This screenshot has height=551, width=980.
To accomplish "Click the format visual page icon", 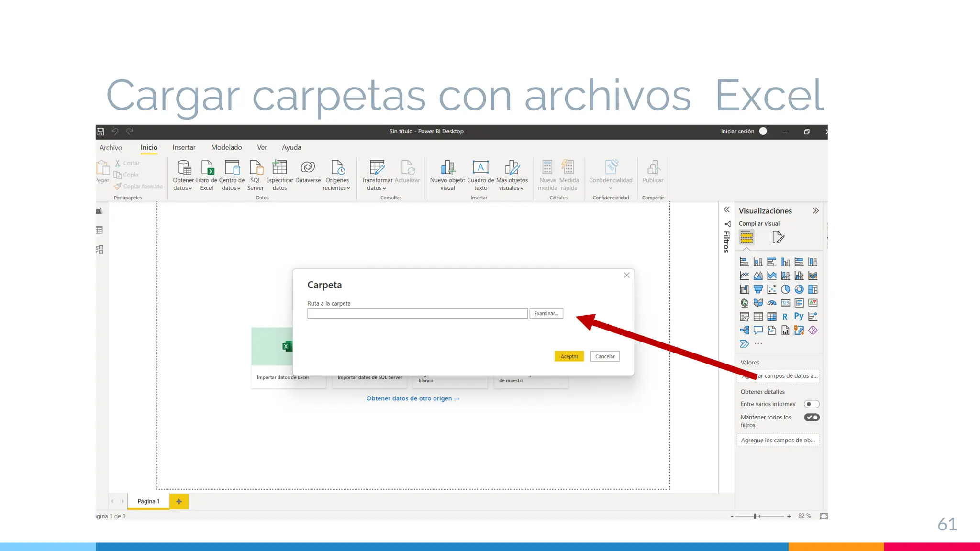I will 778,237.
